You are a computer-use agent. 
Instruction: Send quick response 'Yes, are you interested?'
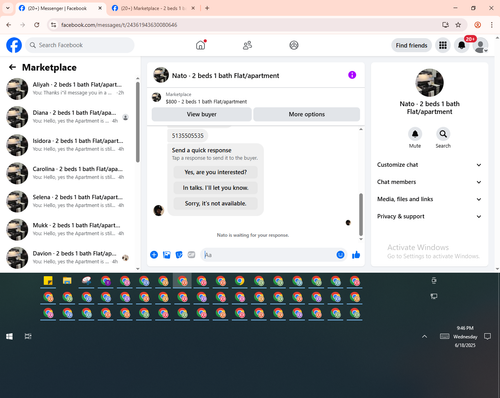(216, 172)
